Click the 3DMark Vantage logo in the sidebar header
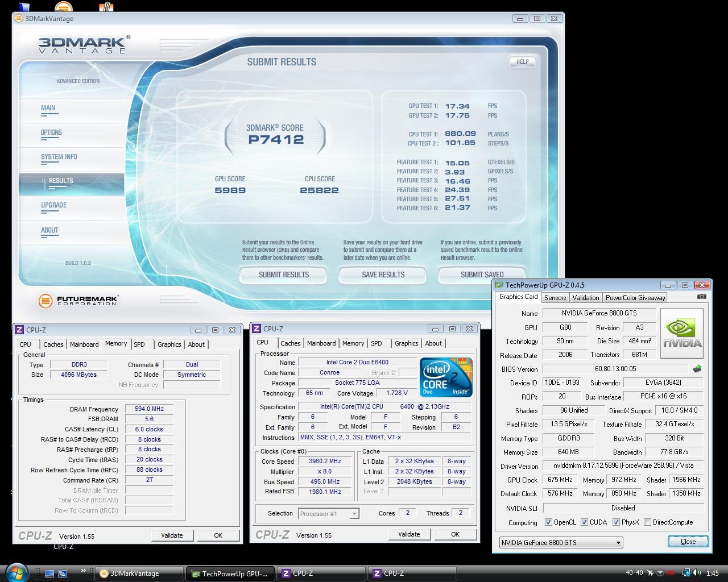The height and width of the screenshot is (582, 728). (84, 45)
